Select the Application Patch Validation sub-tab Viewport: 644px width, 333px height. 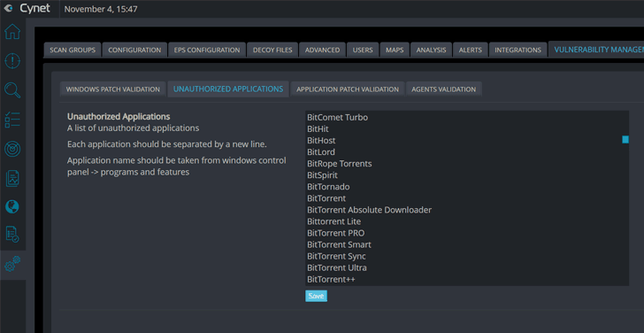coord(348,89)
